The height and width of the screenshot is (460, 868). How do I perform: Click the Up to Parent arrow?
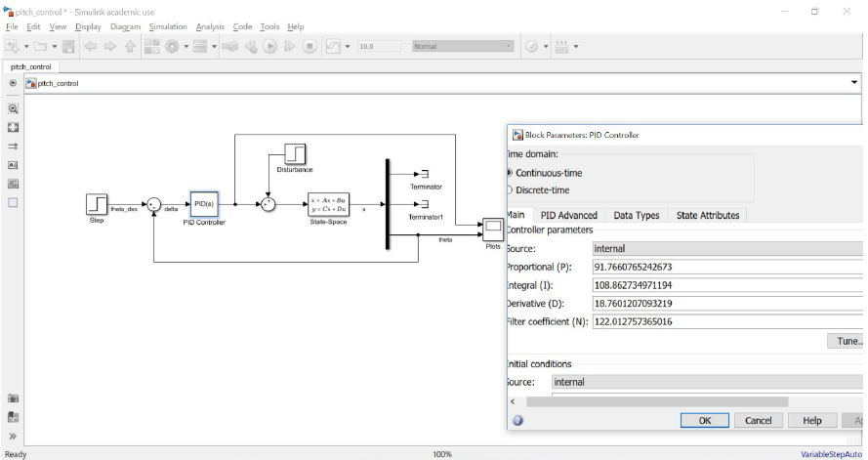[x=130, y=47]
